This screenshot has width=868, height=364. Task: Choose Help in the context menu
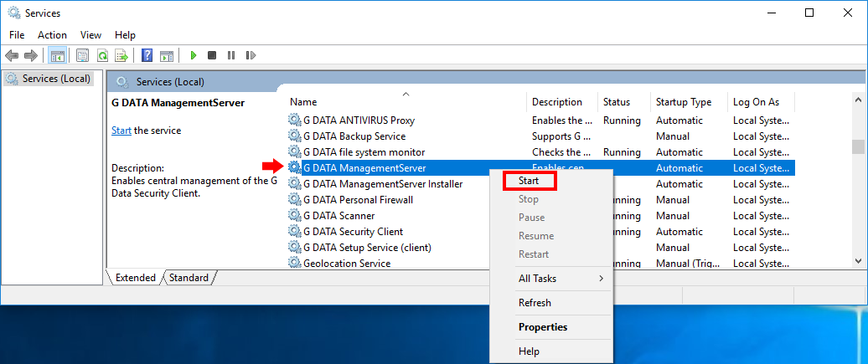529,351
